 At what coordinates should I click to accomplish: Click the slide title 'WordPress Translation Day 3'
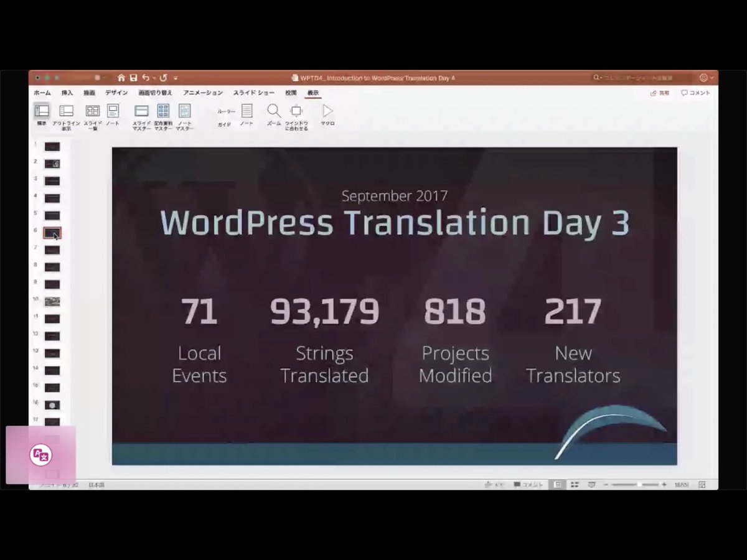(395, 222)
